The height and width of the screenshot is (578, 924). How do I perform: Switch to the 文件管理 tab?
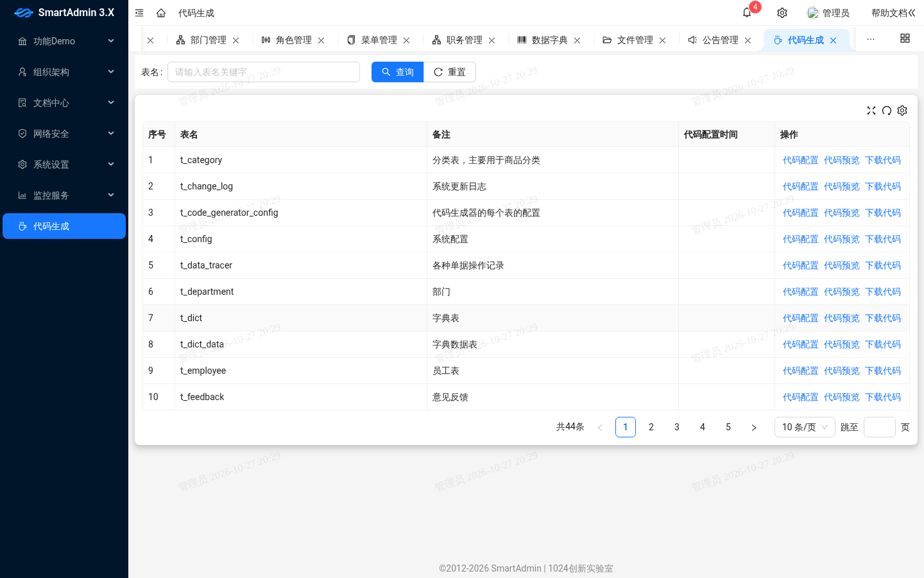pos(635,40)
